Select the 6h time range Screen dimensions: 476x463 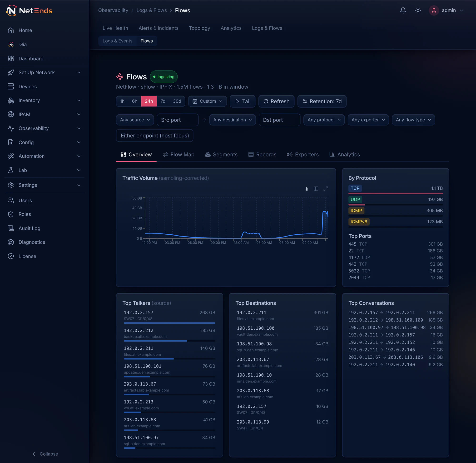(135, 101)
